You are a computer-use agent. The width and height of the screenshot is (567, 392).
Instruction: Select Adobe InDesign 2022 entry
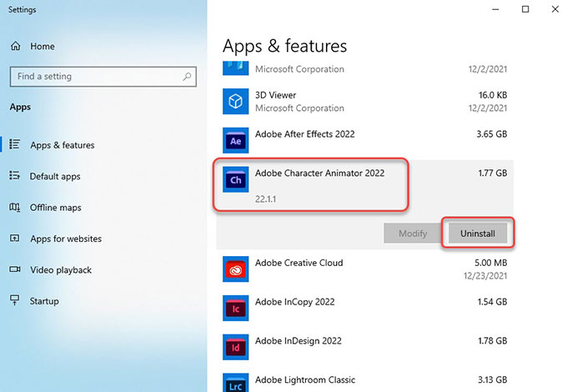point(299,341)
